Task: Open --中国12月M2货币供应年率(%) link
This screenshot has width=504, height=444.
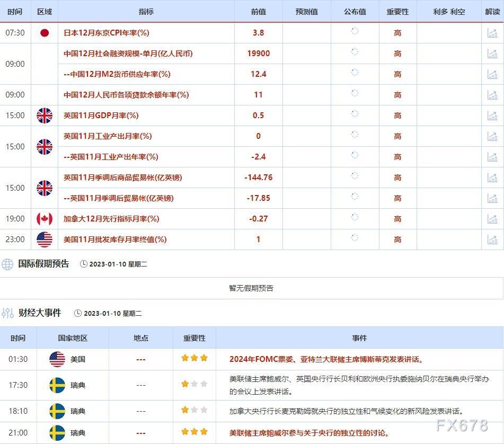Action: (x=117, y=74)
